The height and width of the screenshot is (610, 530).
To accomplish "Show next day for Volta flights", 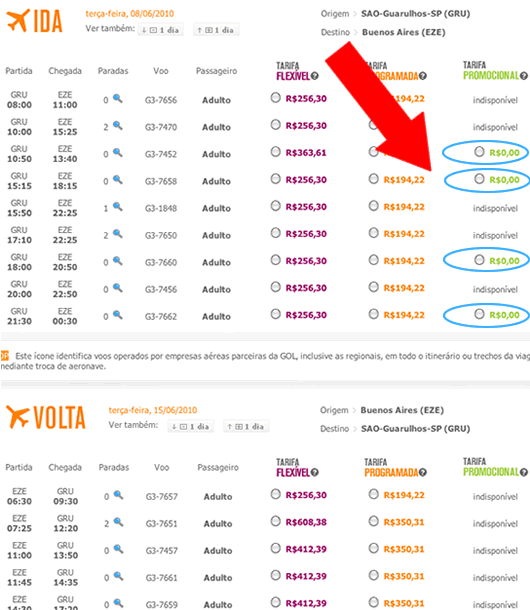I will click(246, 426).
